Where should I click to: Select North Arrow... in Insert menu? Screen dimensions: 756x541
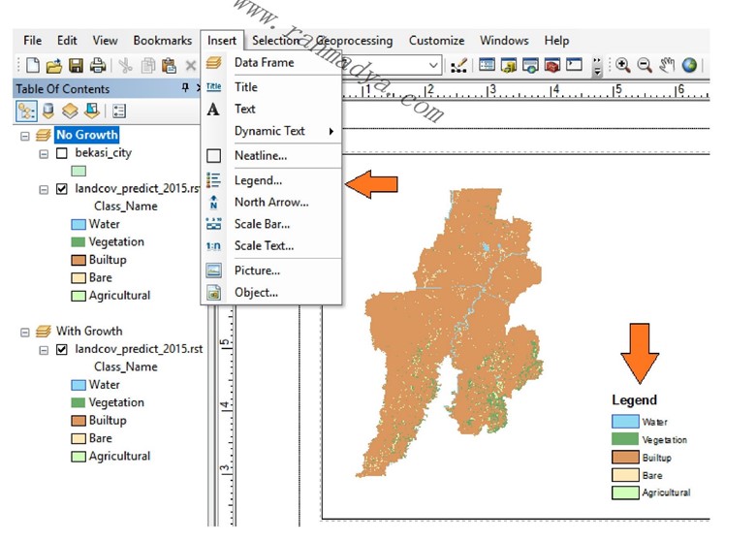click(x=270, y=203)
